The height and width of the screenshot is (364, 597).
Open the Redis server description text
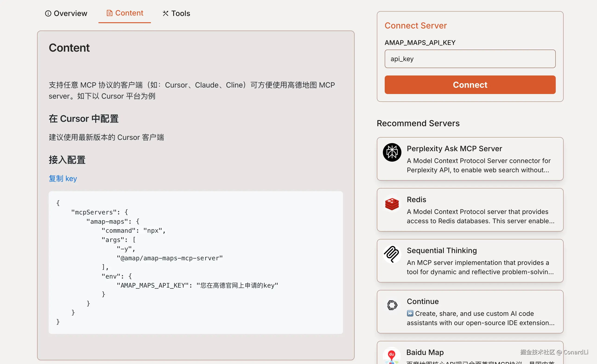pyautogui.click(x=480, y=216)
